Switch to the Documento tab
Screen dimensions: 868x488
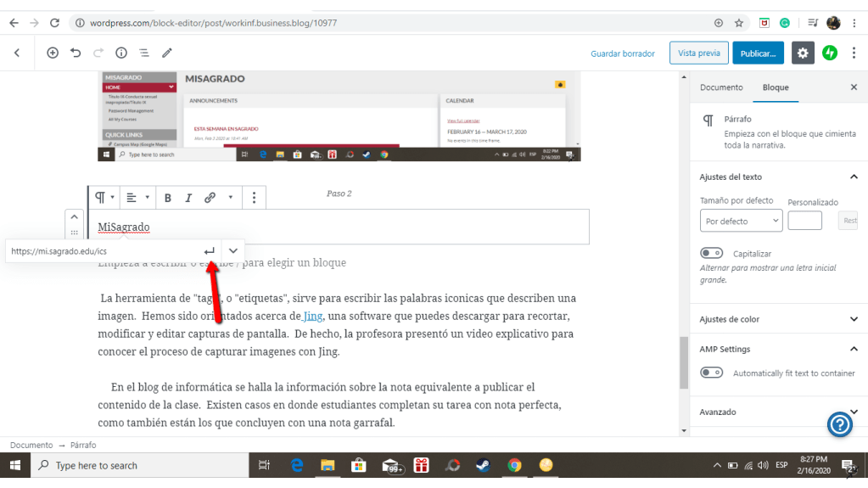point(721,87)
